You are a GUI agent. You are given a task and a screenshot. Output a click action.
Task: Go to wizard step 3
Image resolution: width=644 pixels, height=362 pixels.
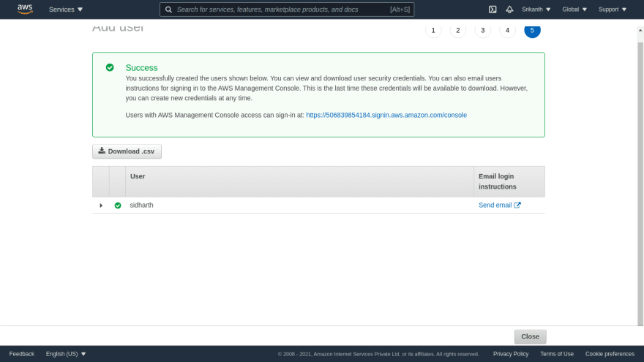(x=482, y=30)
